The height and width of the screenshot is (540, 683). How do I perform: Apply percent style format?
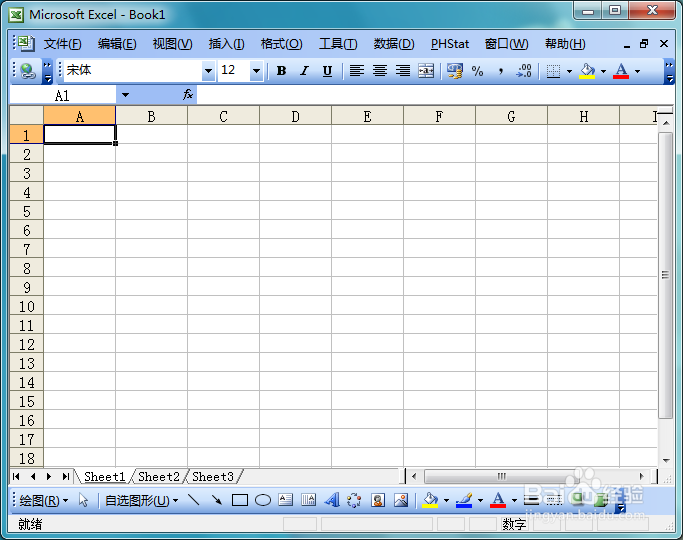477,71
